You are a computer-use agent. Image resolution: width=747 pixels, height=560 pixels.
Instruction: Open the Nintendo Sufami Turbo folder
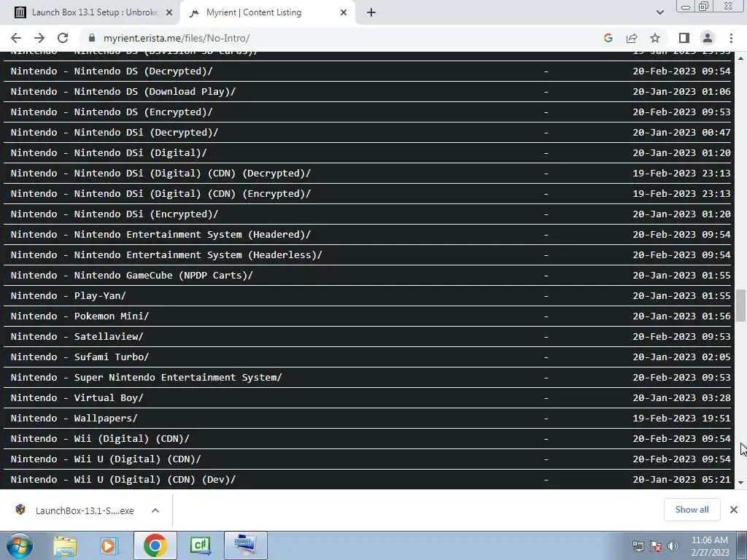[x=80, y=357]
